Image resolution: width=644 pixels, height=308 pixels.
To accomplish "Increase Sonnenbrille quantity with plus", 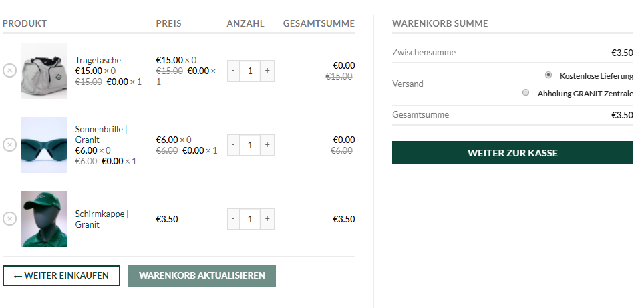I will tap(267, 145).
